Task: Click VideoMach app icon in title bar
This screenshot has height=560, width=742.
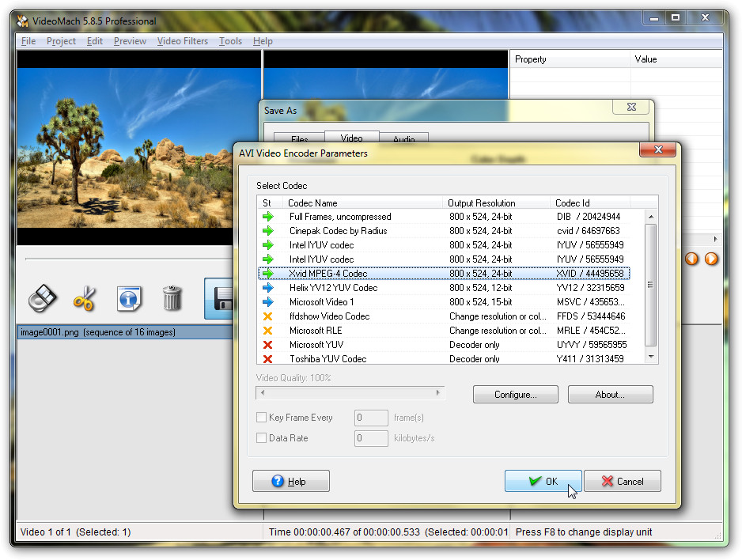Action: (x=22, y=21)
